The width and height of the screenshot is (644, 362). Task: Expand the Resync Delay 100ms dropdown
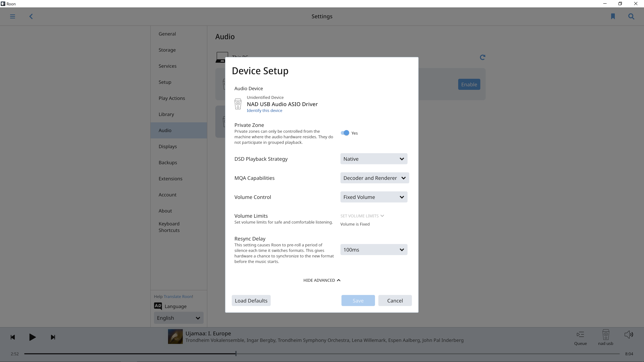pyautogui.click(x=373, y=250)
